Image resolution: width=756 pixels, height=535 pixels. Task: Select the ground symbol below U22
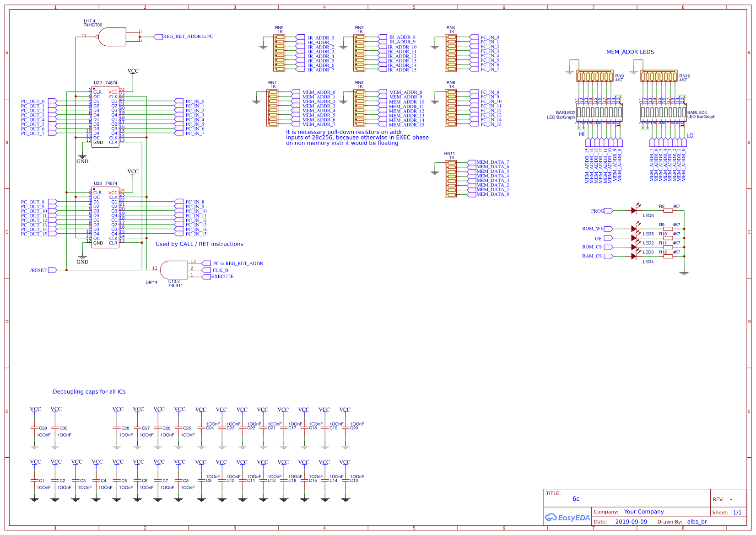pyautogui.click(x=82, y=157)
